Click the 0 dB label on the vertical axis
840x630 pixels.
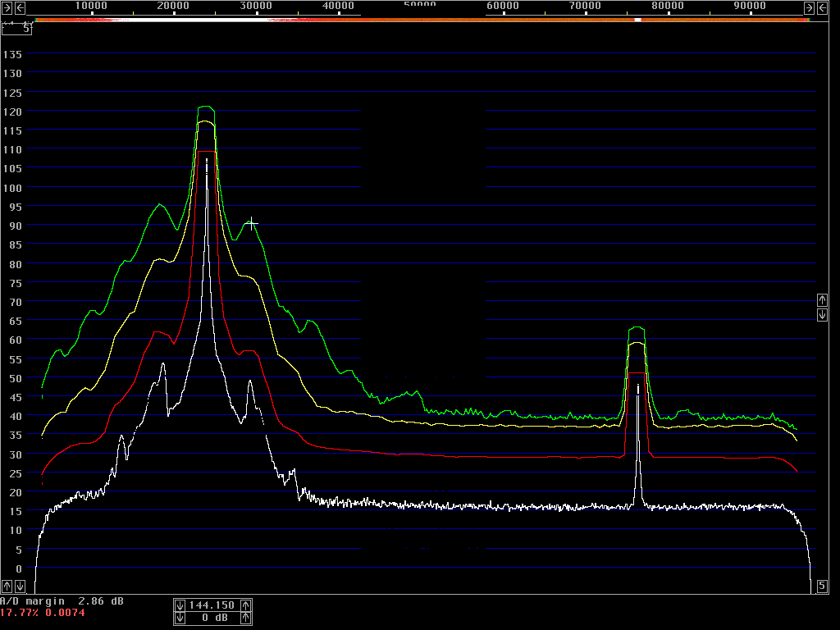coord(19,569)
